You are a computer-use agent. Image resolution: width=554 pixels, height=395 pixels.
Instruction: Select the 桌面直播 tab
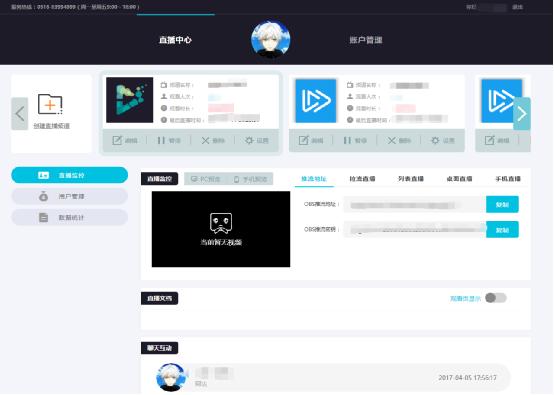[459, 179]
